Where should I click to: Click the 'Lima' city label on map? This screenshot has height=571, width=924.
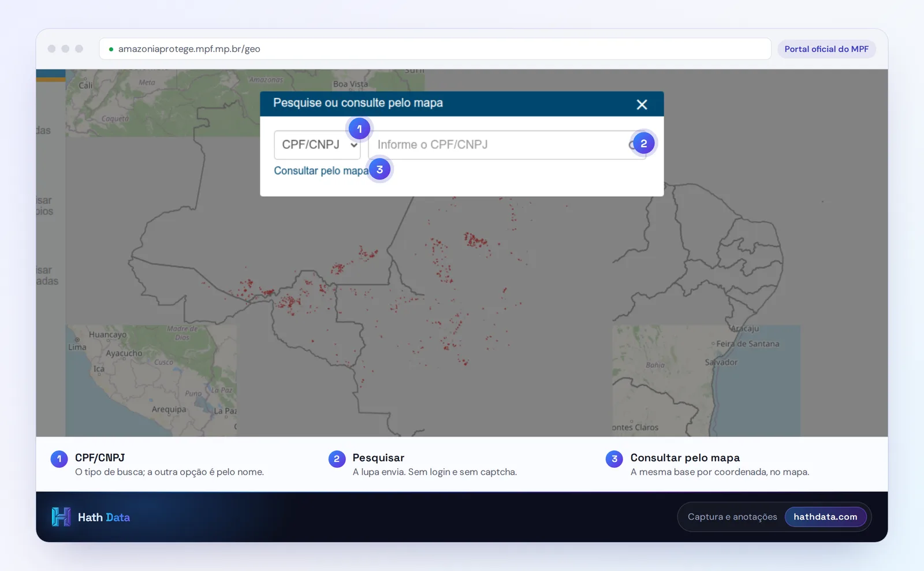coord(77,348)
